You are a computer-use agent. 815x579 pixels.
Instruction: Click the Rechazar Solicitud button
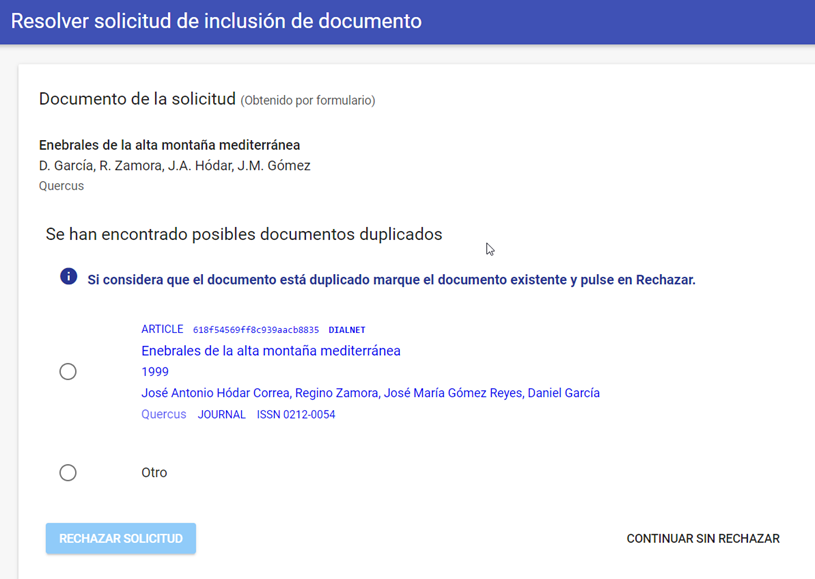(x=121, y=538)
